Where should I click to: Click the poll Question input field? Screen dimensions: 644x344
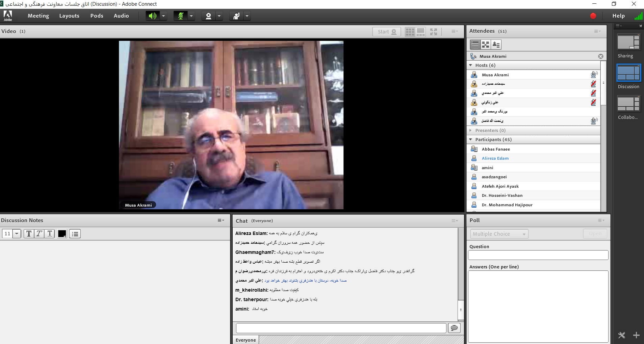coord(538,255)
